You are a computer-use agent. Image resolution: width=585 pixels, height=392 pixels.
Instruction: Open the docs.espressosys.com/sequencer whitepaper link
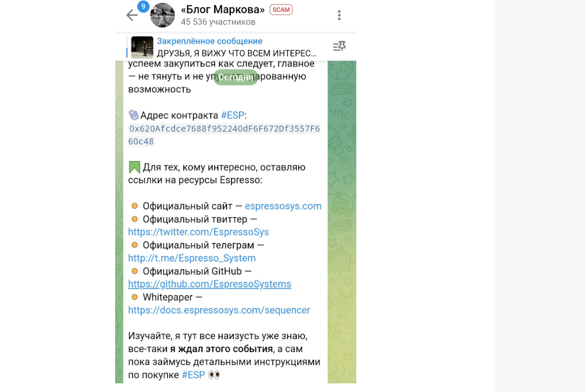point(219,310)
